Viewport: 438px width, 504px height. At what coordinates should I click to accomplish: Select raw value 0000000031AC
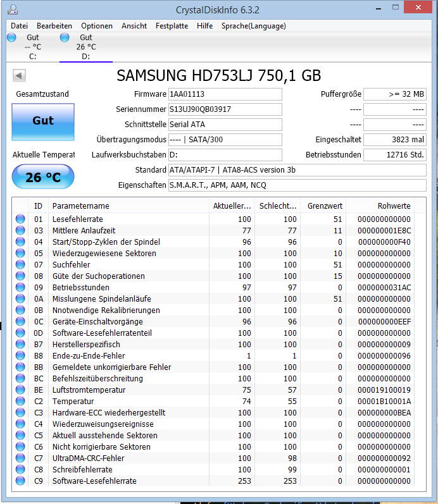pyautogui.click(x=384, y=287)
